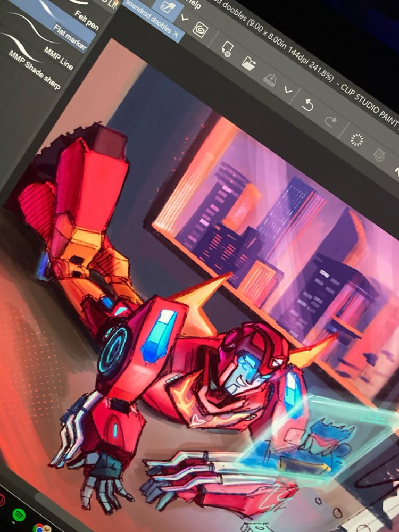The width and height of the screenshot is (399, 532).
Task: Open Spotify from the taskbar
Action: tap(19, 516)
